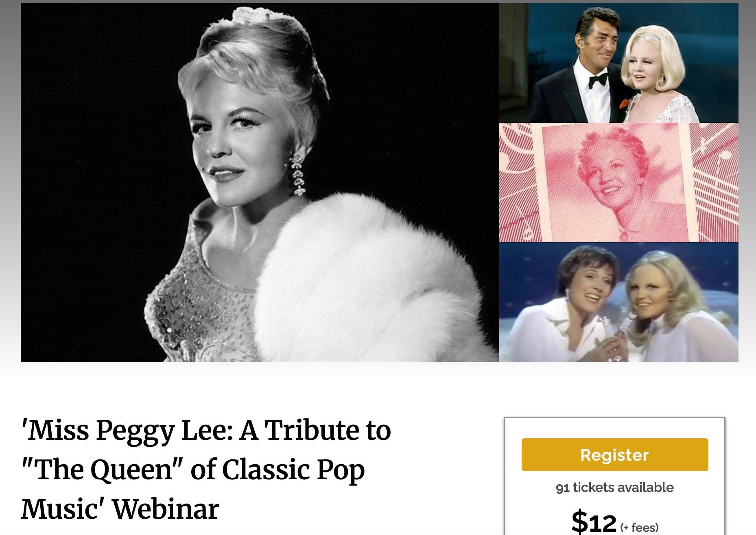Click the 'Miss Peggy Lee' webinar title heading
The width and height of the screenshot is (756, 535).
(x=206, y=470)
